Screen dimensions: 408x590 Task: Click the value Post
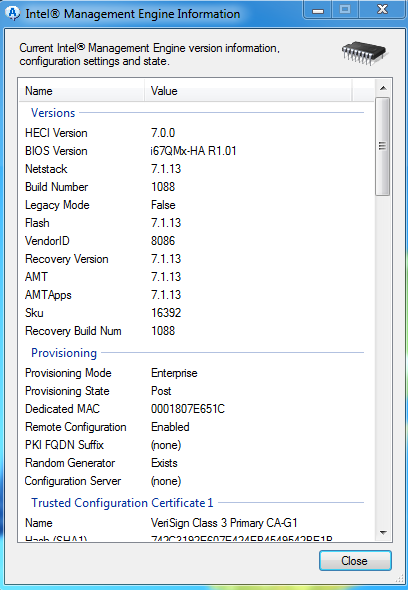pos(161,391)
